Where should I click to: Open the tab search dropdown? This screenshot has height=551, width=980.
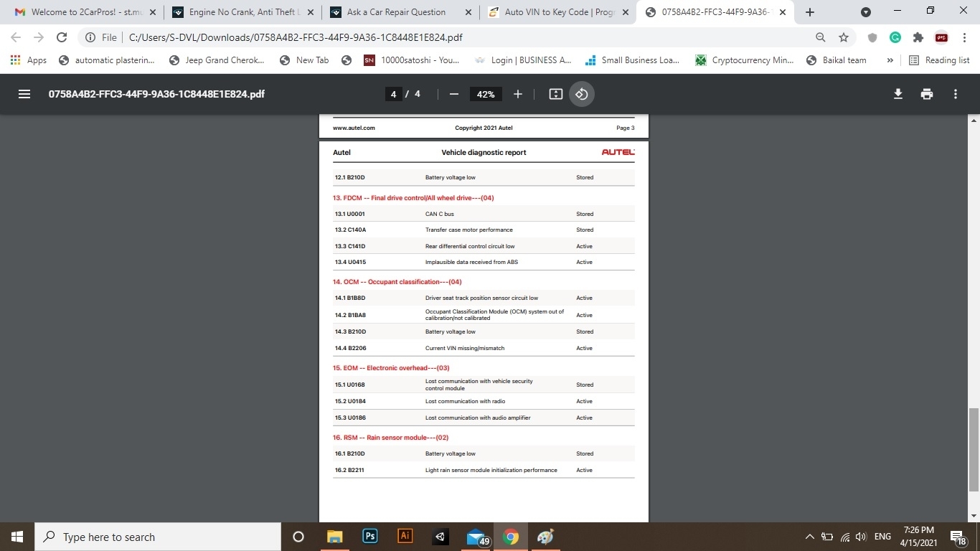[x=866, y=12]
